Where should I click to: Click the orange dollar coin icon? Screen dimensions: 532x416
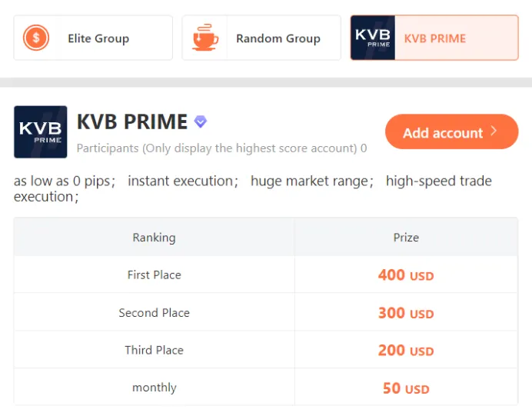click(x=36, y=38)
